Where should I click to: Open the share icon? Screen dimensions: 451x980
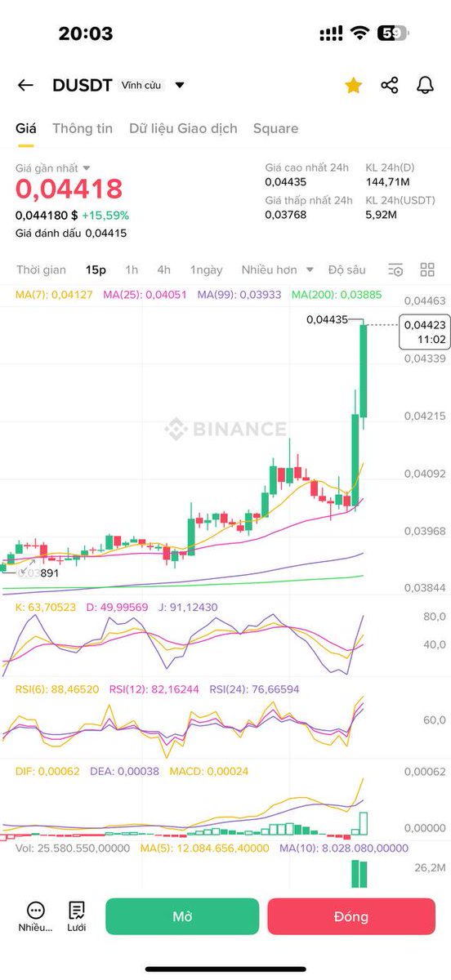tap(390, 86)
